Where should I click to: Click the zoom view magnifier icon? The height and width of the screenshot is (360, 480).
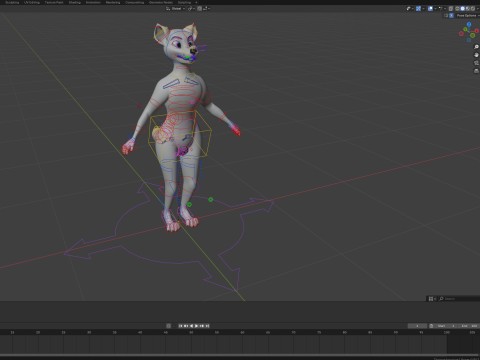pyautogui.click(x=476, y=47)
